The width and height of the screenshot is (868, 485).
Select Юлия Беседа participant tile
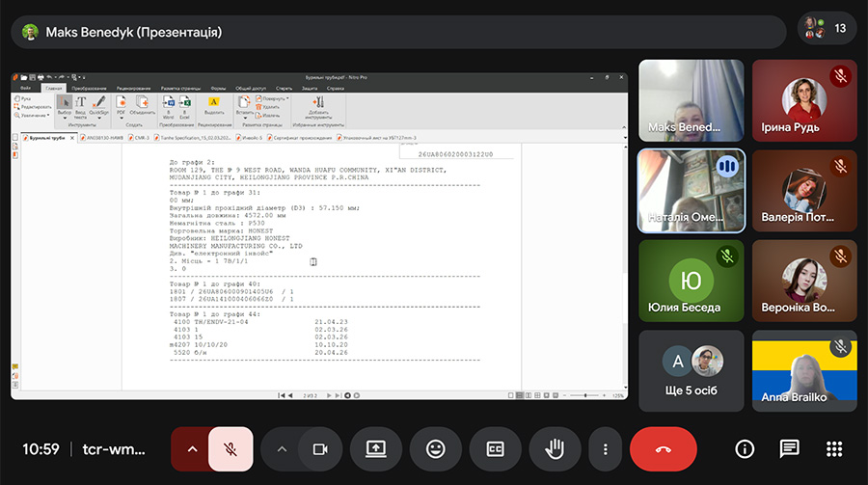tap(691, 281)
